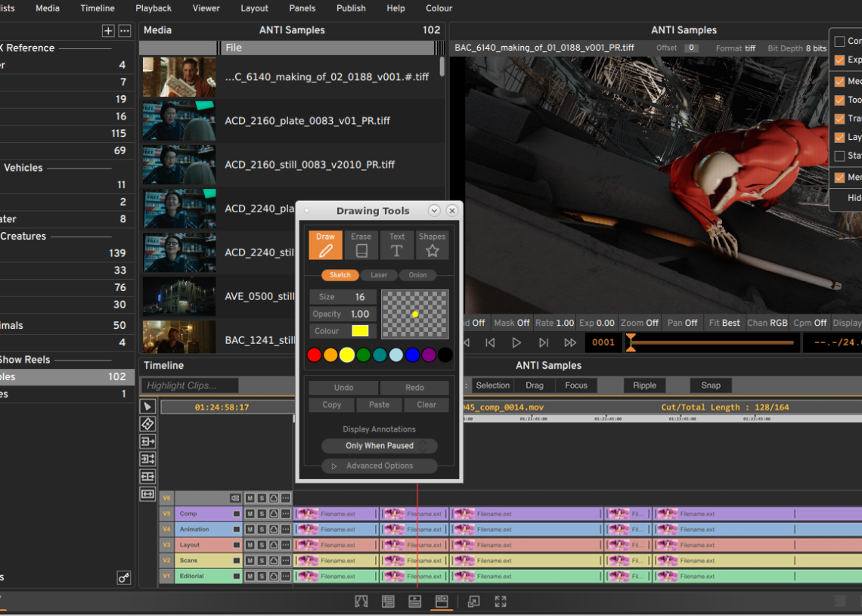Open the Mask Off viewer option
862x616 pixels.
click(511, 323)
